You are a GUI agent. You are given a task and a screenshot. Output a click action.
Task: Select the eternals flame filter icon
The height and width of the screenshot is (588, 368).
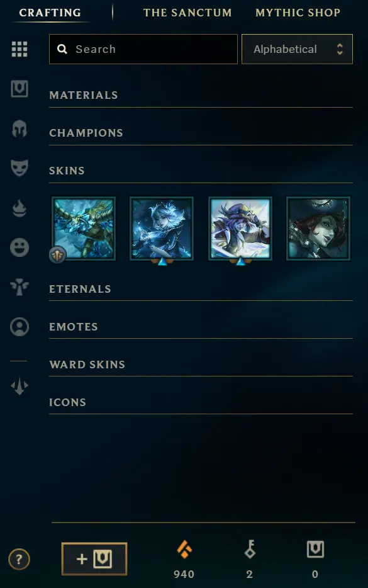[x=20, y=208]
